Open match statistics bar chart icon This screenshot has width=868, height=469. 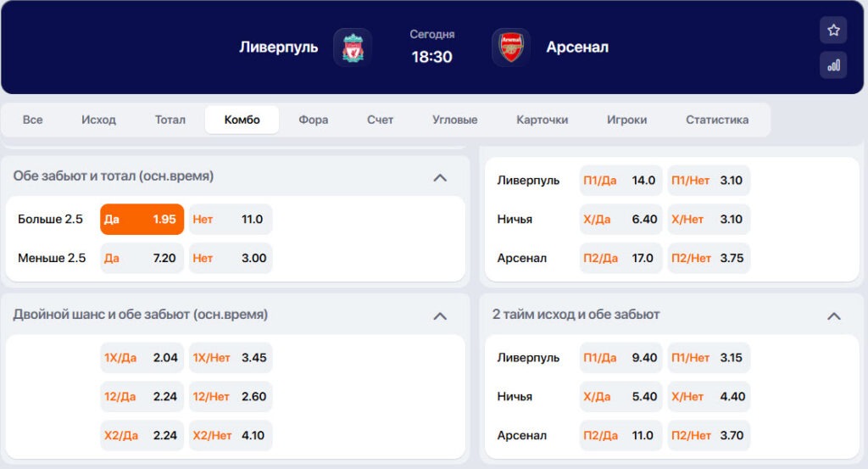(833, 65)
